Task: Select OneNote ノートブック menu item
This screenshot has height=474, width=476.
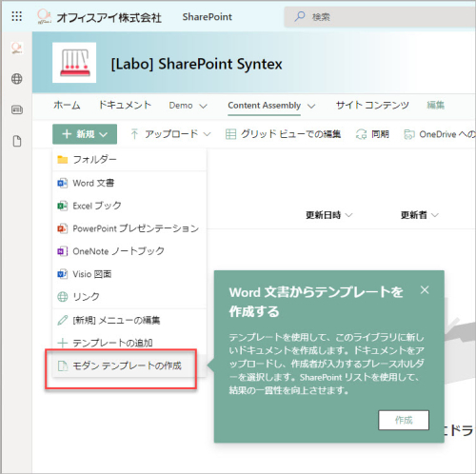Action: point(129,251)
